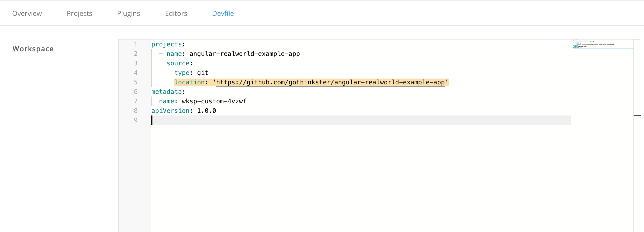Select the Editors tab
Image resolution: width=644 pixels, height=232 pixels.
pyautogui.click(x=176, y=13)
